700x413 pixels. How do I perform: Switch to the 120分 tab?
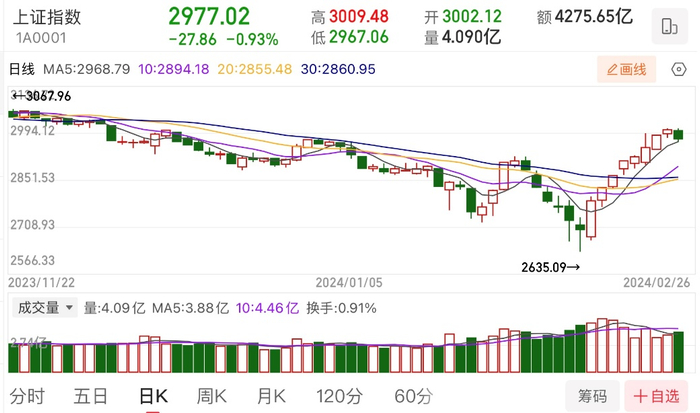click(340, 396)
